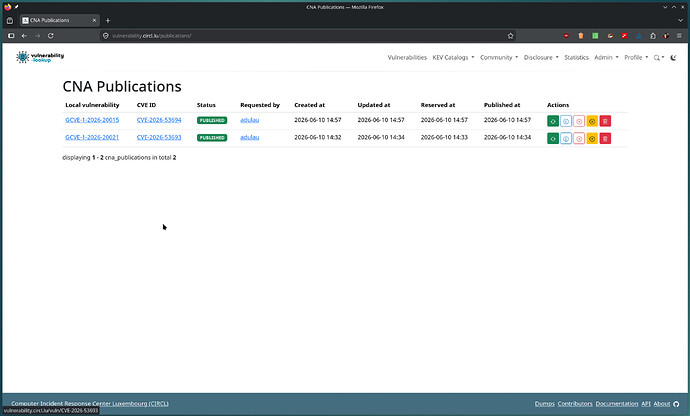Screen dimensions: 690x416
Task: Toggle dark mode moon icon
Action: [673, 58]
